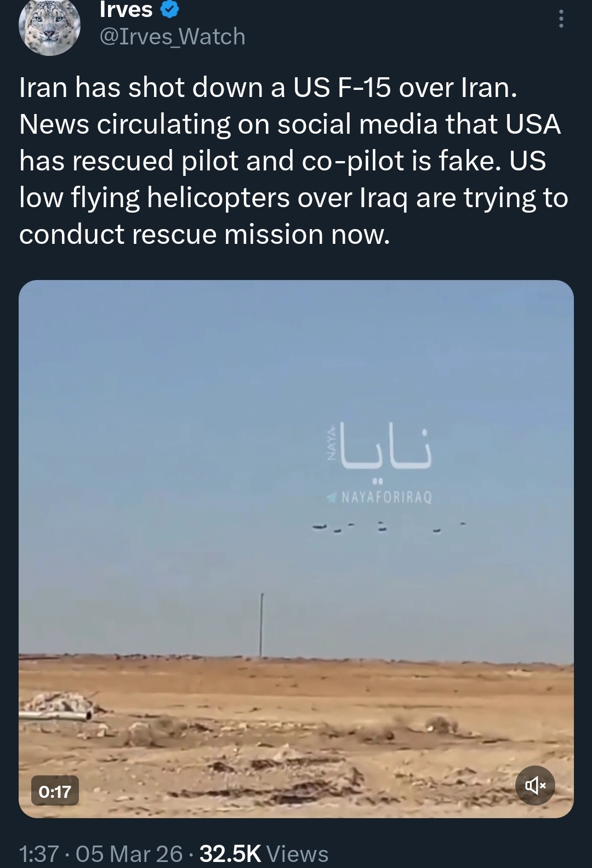This screenshot has height=868, width=592.
Task: Unmute the video with the speaker icon
Action: click(535, 786)
